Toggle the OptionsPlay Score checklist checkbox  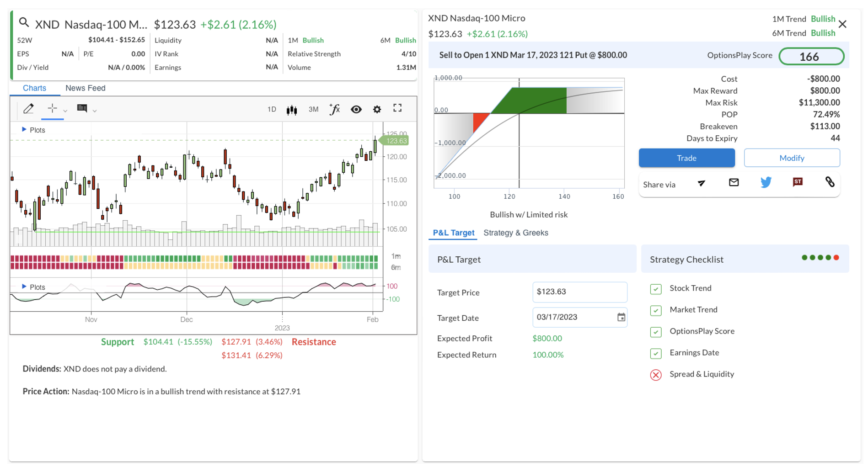pyautogui.click(x=656, y=332)
